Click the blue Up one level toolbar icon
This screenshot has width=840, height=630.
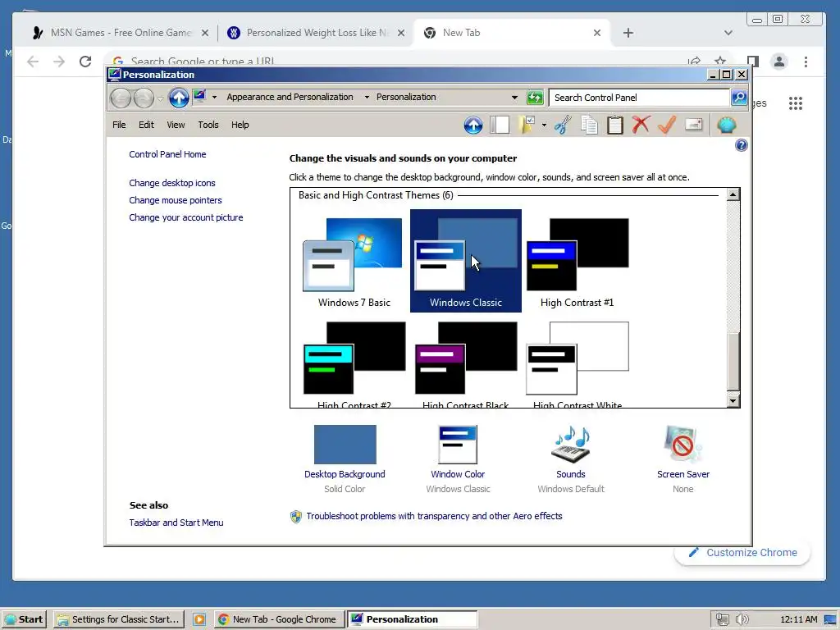[473, 126]
